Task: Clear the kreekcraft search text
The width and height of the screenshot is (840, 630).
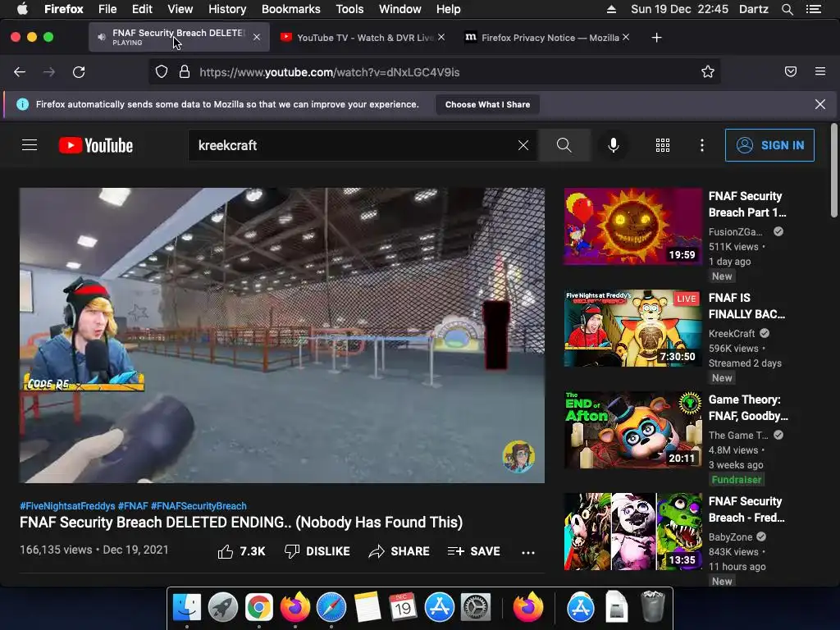Action: 523,145
